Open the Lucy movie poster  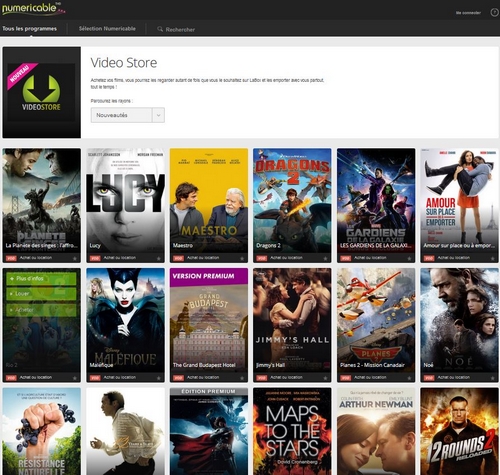pyautogui.click(x=125, y=200)
